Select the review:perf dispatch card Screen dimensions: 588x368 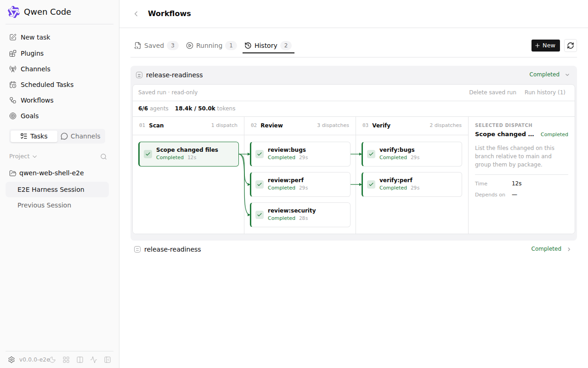[x=300, y=184]
